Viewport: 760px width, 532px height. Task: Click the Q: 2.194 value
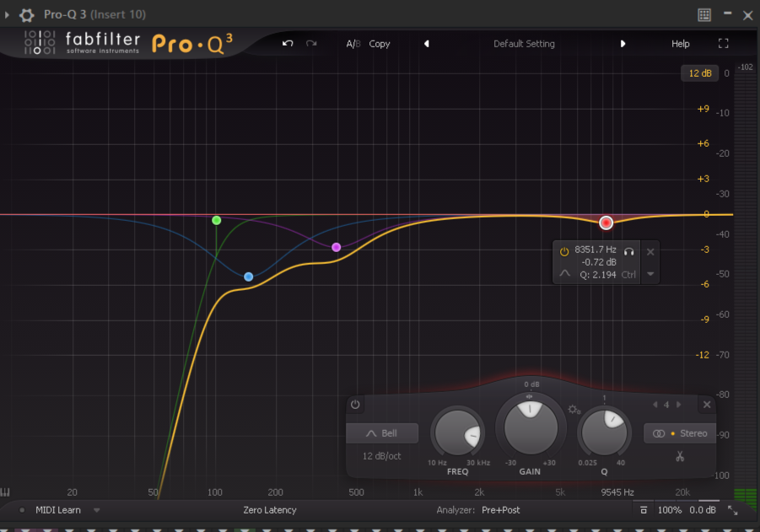598,275
